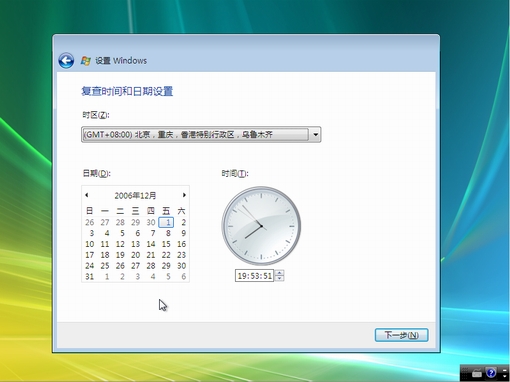Click the 下一步(N) next button
The width and height of the screenshot is (510, 382).
pos(401,335)
